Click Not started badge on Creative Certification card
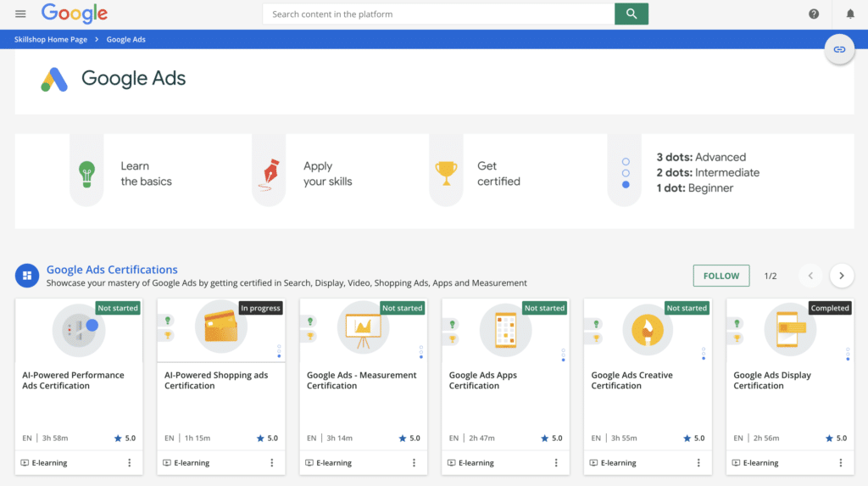The height and width of the screenshot is (486, 868). (687, 308)
